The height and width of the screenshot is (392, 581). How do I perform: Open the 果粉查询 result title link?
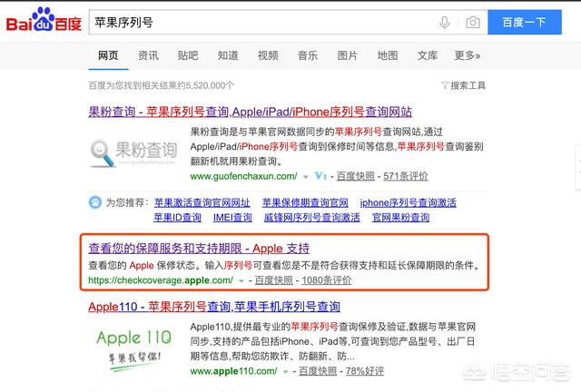[251, 112]
